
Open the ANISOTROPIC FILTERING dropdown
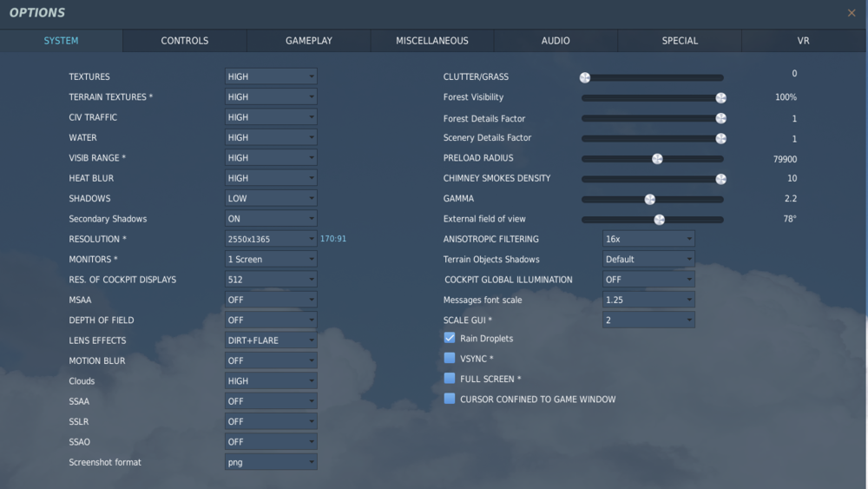(x=648, y=239)
